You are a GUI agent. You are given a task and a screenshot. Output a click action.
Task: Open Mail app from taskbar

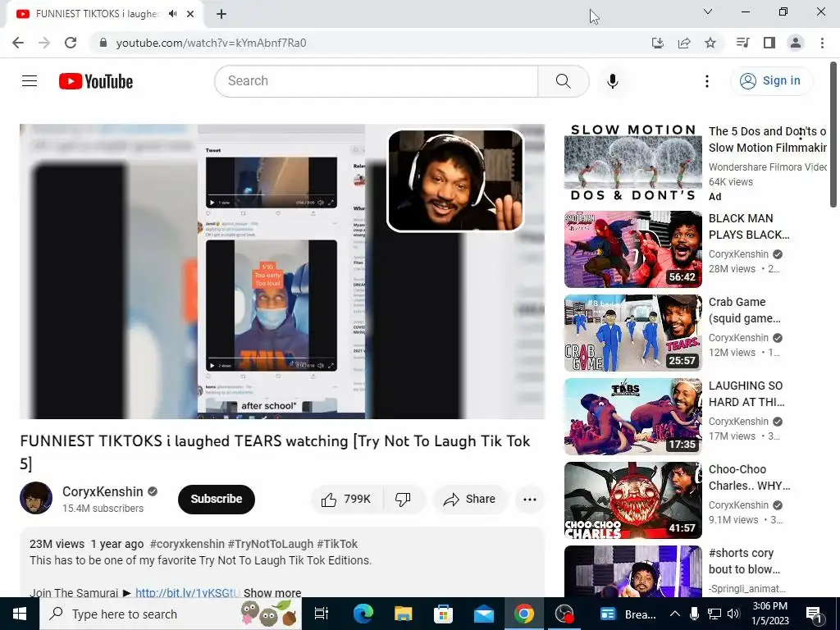(x=483, y=614)
